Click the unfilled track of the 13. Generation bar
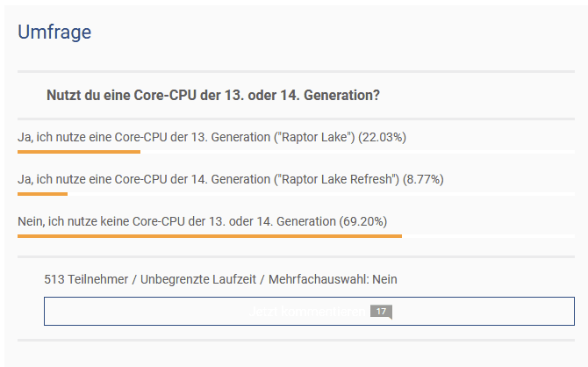588x367 pixels. click(357, 152)
